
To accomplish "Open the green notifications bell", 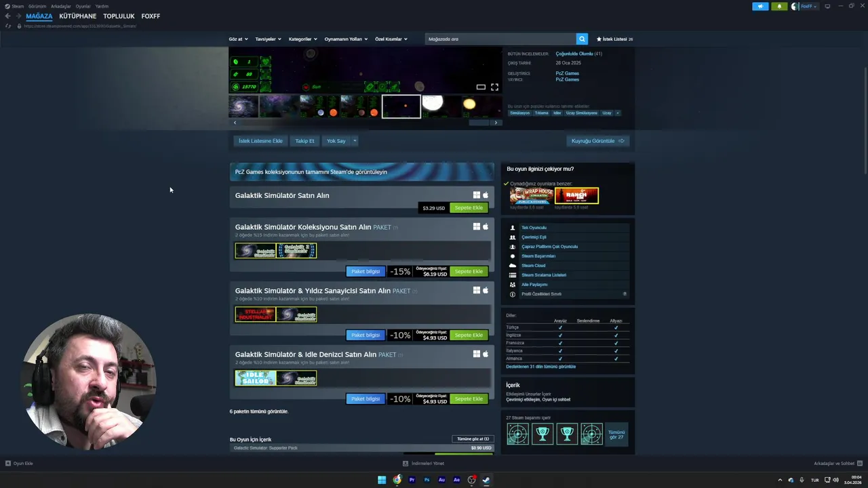I will [x=779, y=6].
